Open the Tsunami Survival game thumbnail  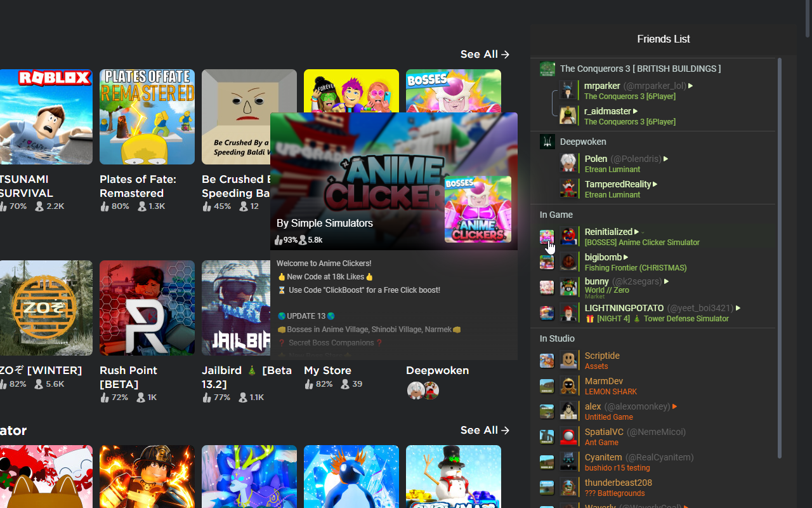(x=46, y=117)
